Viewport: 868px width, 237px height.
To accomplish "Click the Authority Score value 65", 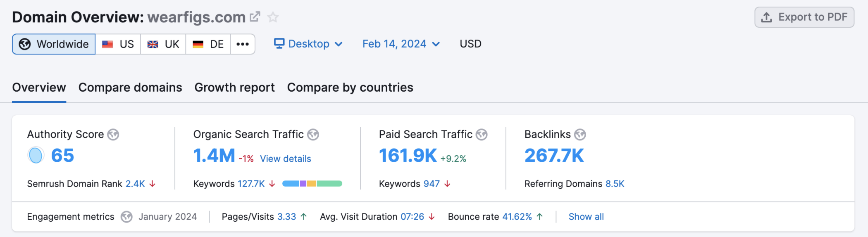I will pyautogui.click(x=62, y=156).
